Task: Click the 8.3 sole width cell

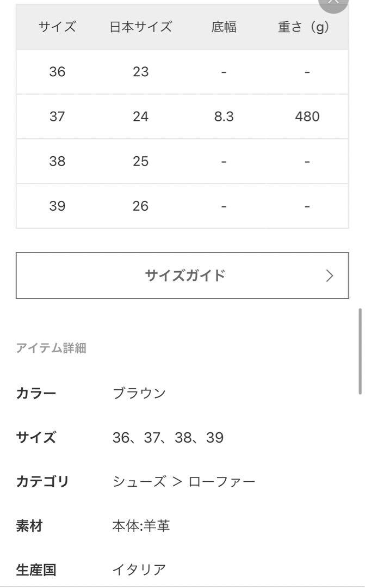Action: (224, 117)
